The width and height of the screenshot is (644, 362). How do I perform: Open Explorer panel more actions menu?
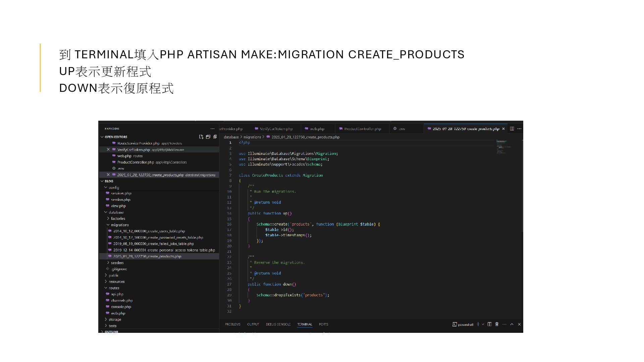pyautogui.click(x=212, y=129)
